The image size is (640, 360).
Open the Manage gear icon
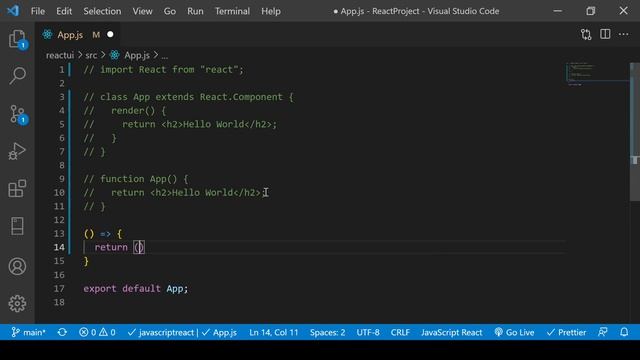click(x=18, y=304)
